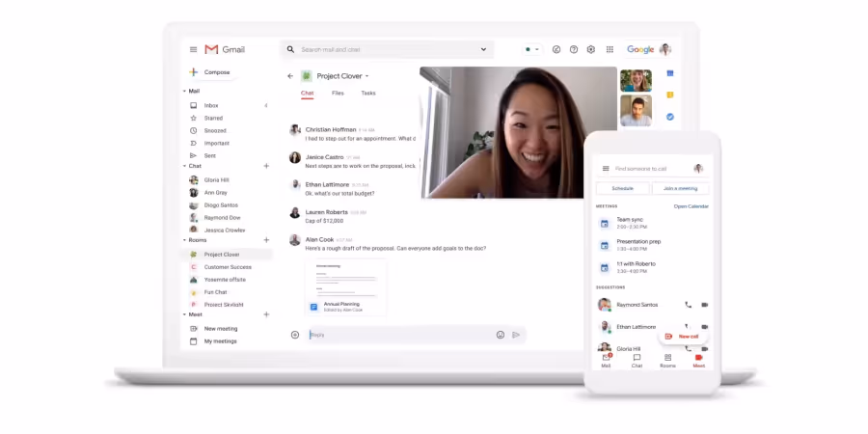Open the Calendar side panel icon
Viewport: 868px width, 434px height.
(x=670, y=73)
